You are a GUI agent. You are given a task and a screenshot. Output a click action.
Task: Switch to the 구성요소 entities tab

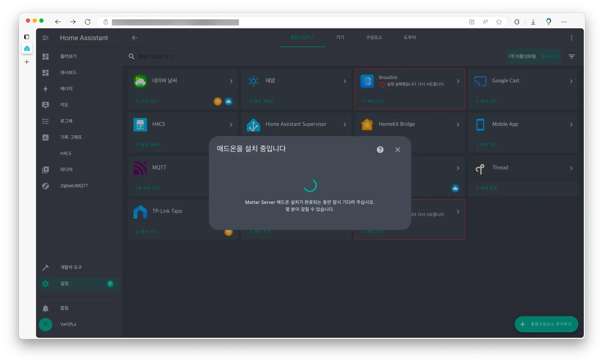click(374, 37)
